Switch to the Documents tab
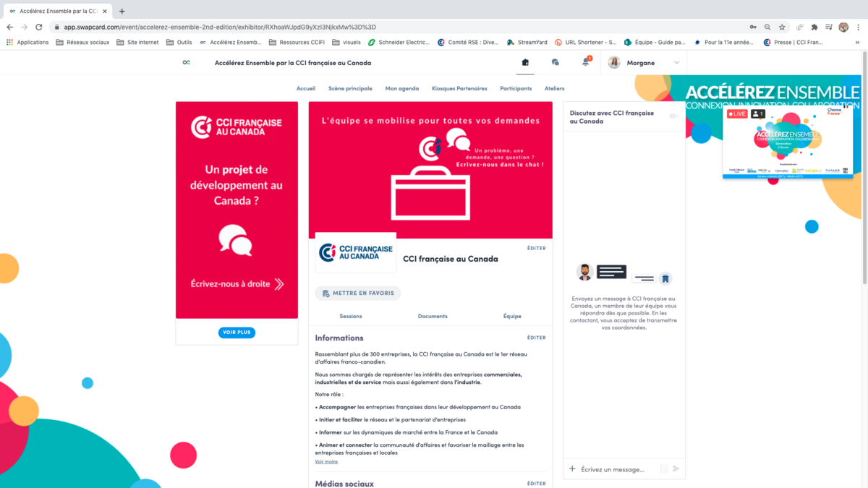This screenshot has width=868, height=488. [433, 316]
